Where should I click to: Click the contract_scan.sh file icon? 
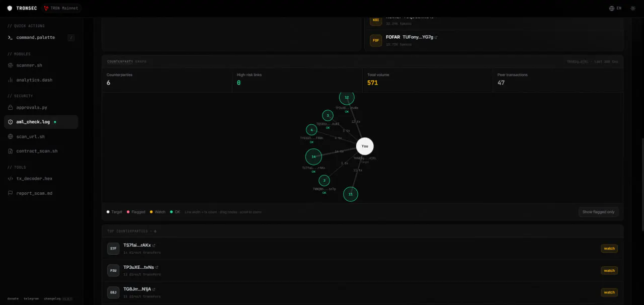click(11, 151)
